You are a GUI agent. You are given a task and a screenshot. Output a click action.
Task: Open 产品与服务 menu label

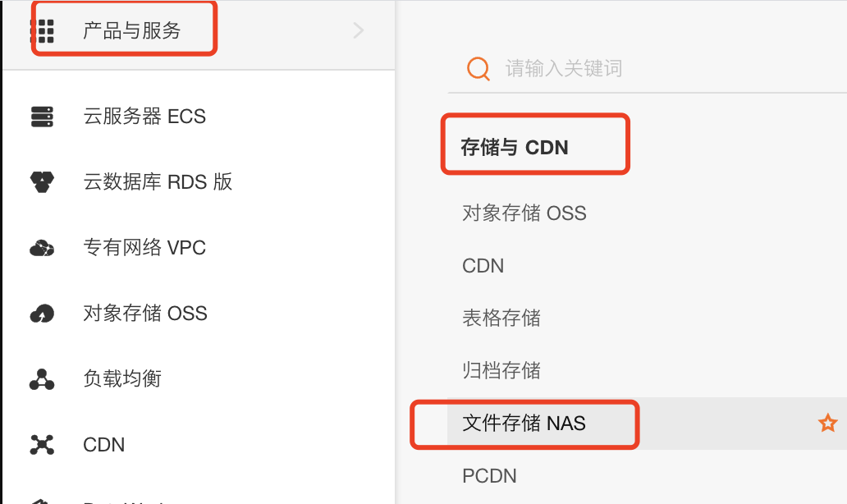[x=131, y=31]
